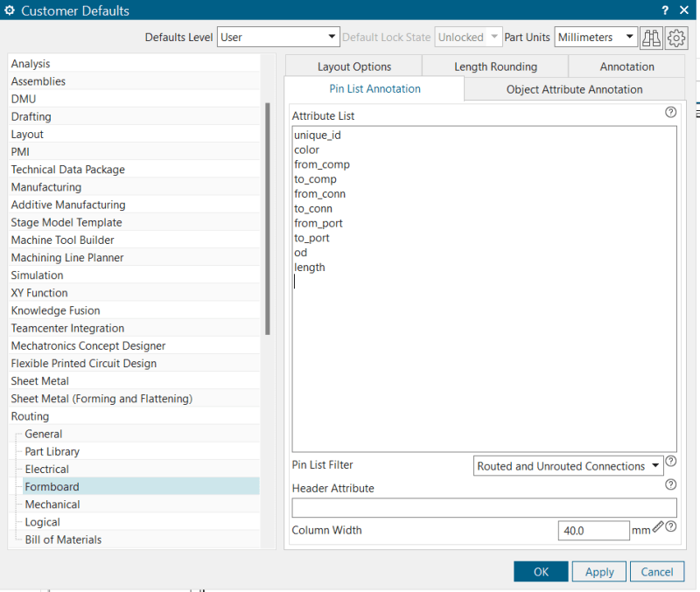This screenshot has height=592, width=700.
Task: Click the Apply button
Action: (x=598, y=571)
